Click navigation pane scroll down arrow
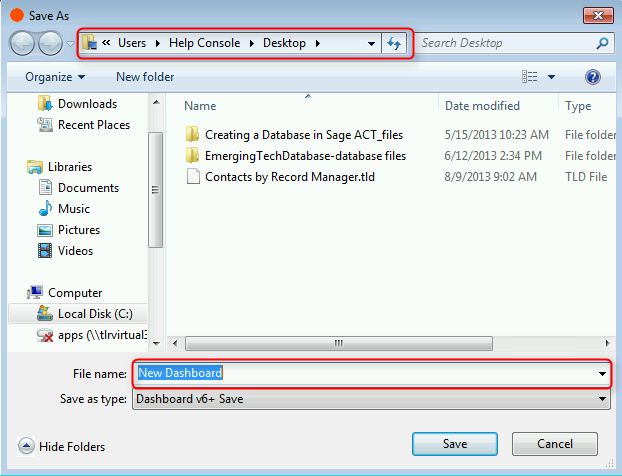This screenshot has width=622, height=476. pos(156,344)
